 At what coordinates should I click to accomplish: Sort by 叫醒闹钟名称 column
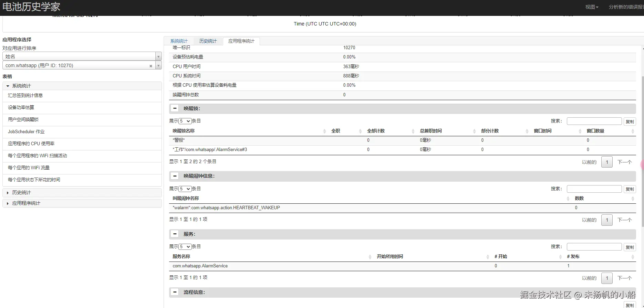click(x=371, y=198)
